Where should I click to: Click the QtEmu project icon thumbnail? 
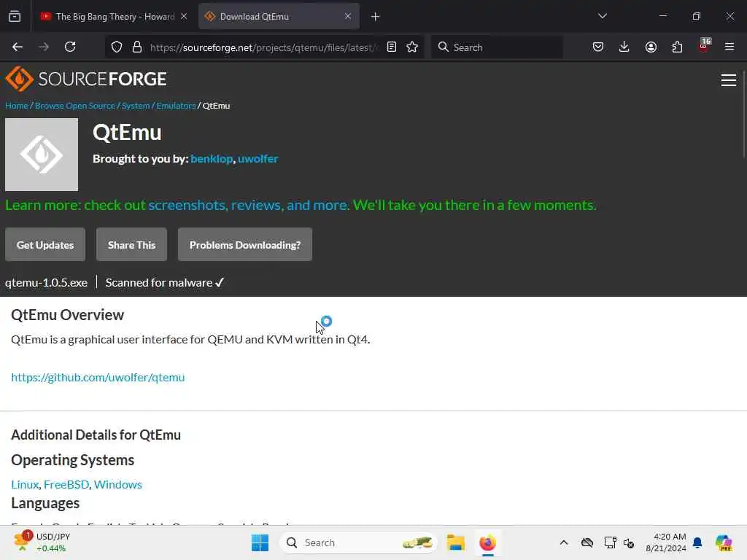42,155
